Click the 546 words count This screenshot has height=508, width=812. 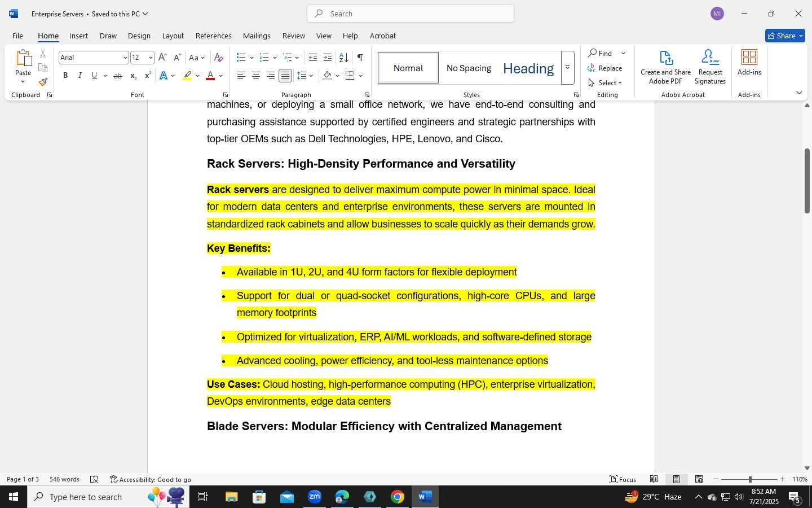(x=64, y=479)
